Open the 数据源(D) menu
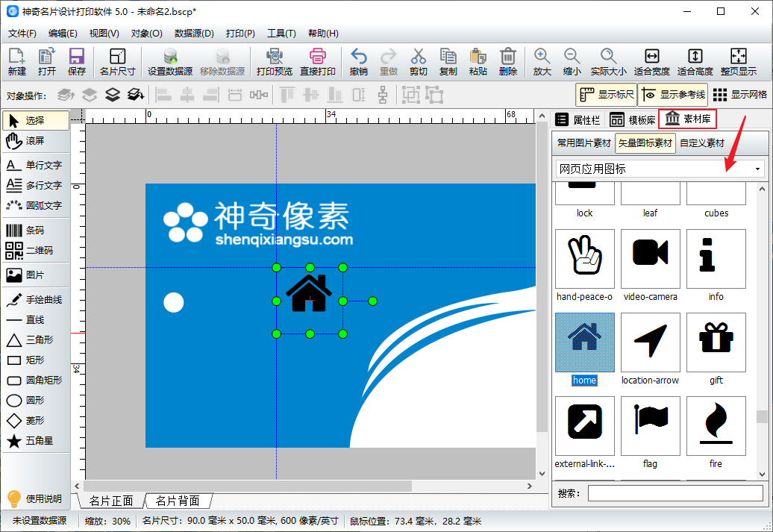The width and height of the screenshot is (773, 532). tap(194, 34)
